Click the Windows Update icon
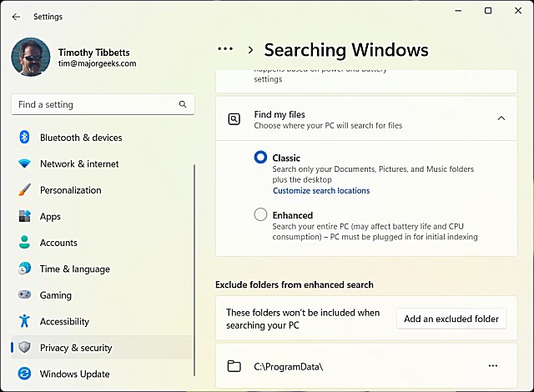 24,374
